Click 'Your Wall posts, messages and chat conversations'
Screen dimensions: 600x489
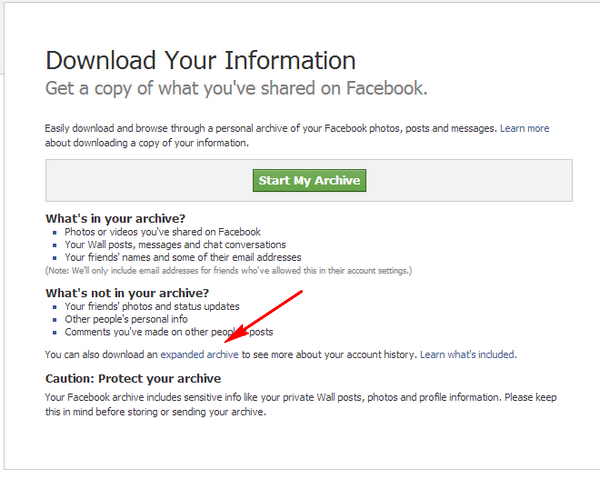coord(175,244)
